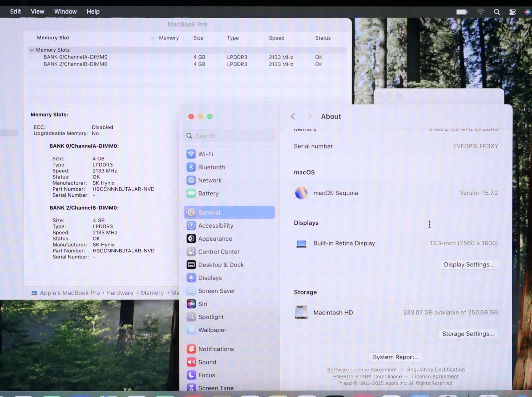Open the Window menu
The image size is (532, 397).
coord(66,11)
